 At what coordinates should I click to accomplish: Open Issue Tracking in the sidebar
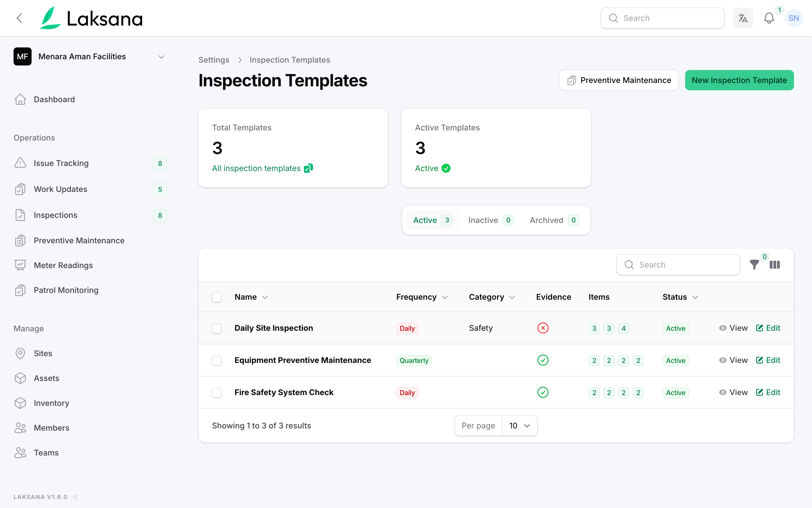coord(90,163)
